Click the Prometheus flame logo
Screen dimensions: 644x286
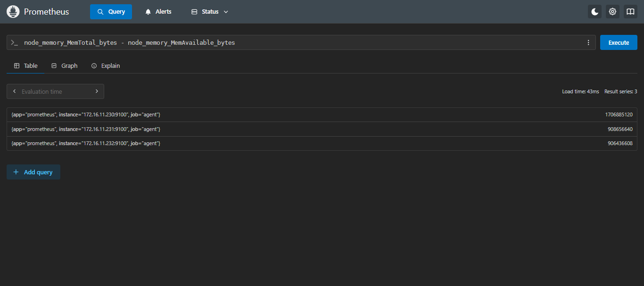pyautogui.click(x=13, y=12)
